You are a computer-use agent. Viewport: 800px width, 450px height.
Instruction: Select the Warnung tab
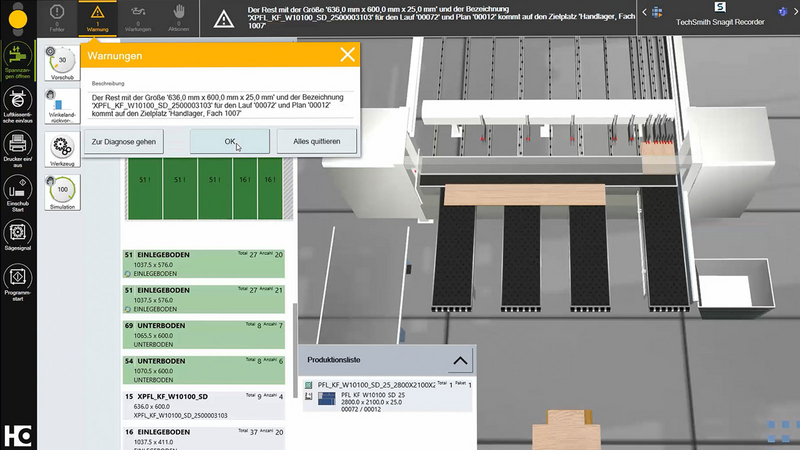(x=97, y=17)
